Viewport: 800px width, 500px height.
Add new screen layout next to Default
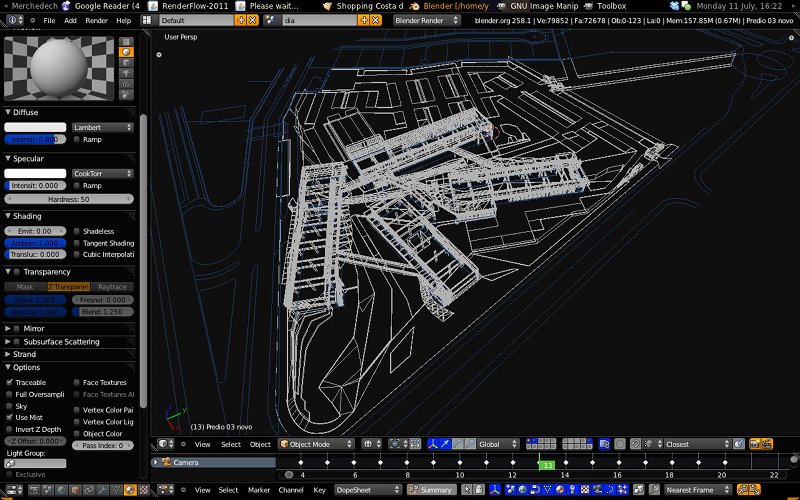(x=240, y=20)
